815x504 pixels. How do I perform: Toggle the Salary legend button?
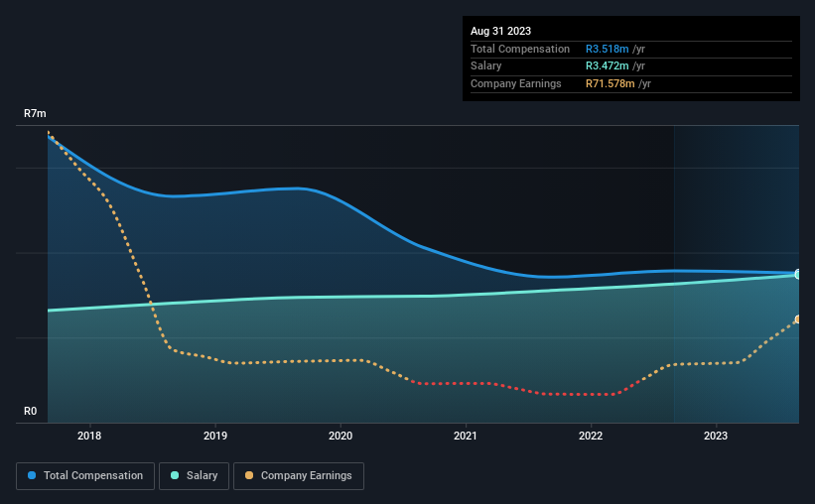194,476
